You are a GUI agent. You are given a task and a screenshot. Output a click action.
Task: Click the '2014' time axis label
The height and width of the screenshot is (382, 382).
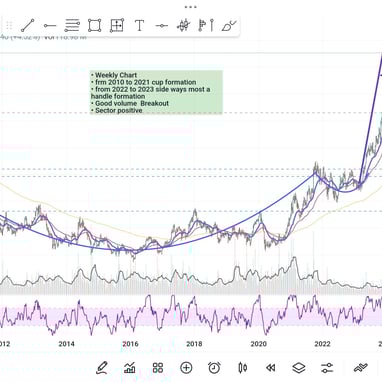tap(66, 344)
